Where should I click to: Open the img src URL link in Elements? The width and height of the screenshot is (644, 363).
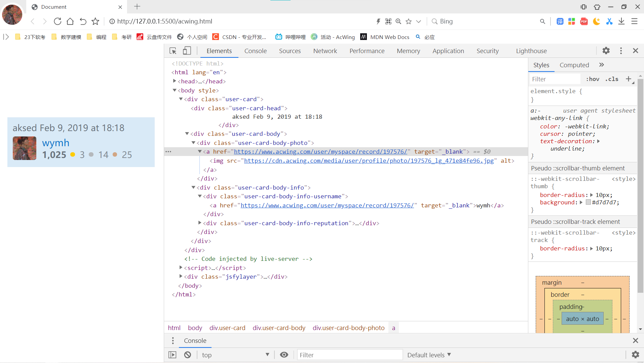click(x=369, y=161)
